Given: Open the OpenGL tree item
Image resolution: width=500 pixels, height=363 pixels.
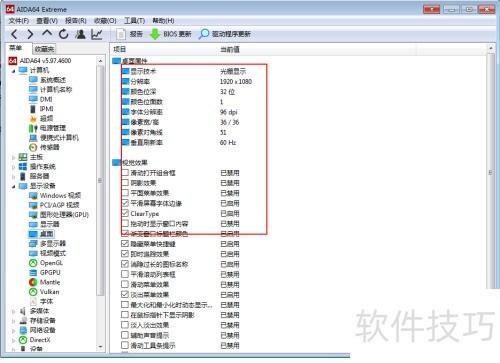Looking at the screenshot, I should (46, 263).
